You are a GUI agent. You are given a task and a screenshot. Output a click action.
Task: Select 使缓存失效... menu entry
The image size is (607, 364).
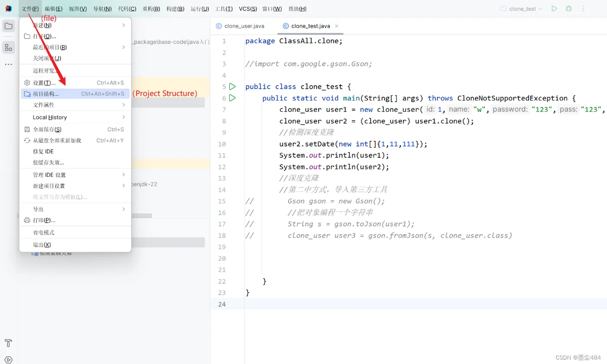coord(75,162)
